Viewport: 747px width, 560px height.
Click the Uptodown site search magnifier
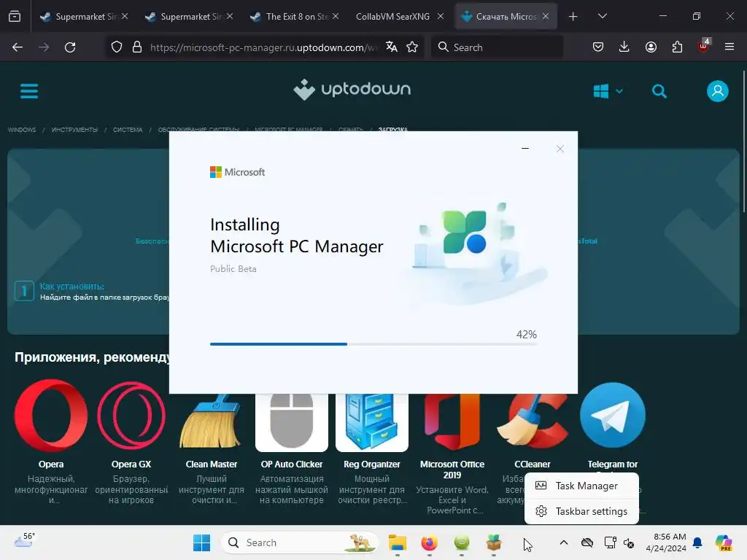659,91
